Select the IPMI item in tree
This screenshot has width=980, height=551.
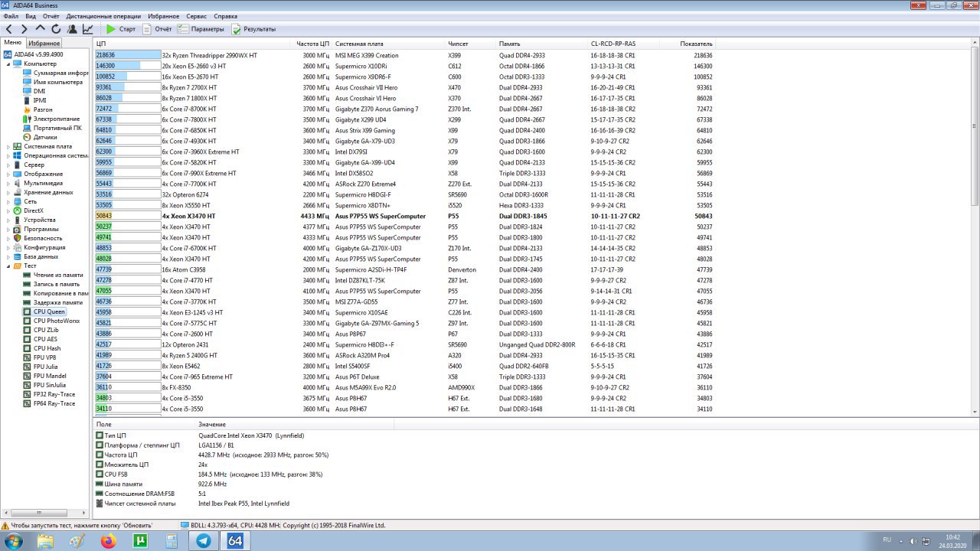click(40, 100)
